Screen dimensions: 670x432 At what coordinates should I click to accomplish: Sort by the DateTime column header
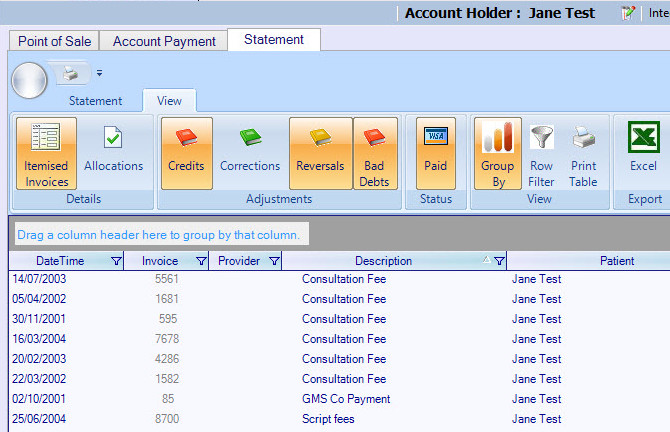click(60, 261)
